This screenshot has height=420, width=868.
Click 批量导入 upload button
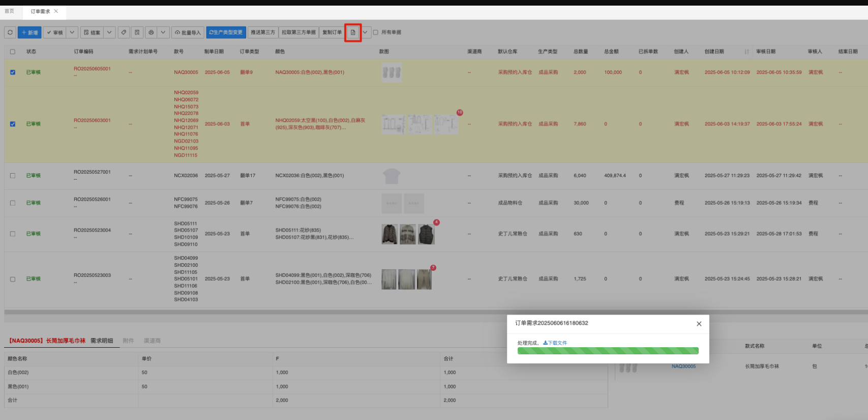pyautogui.click(x=188, y=33)
